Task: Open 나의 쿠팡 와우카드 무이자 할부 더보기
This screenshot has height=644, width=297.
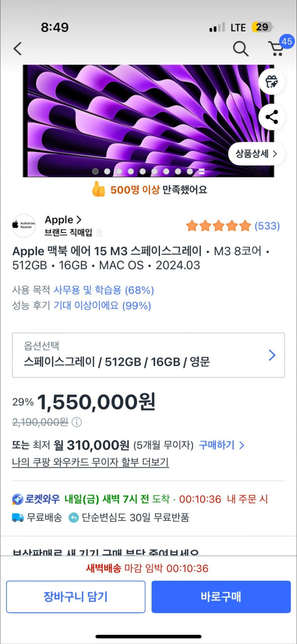Action: [90, 462]
